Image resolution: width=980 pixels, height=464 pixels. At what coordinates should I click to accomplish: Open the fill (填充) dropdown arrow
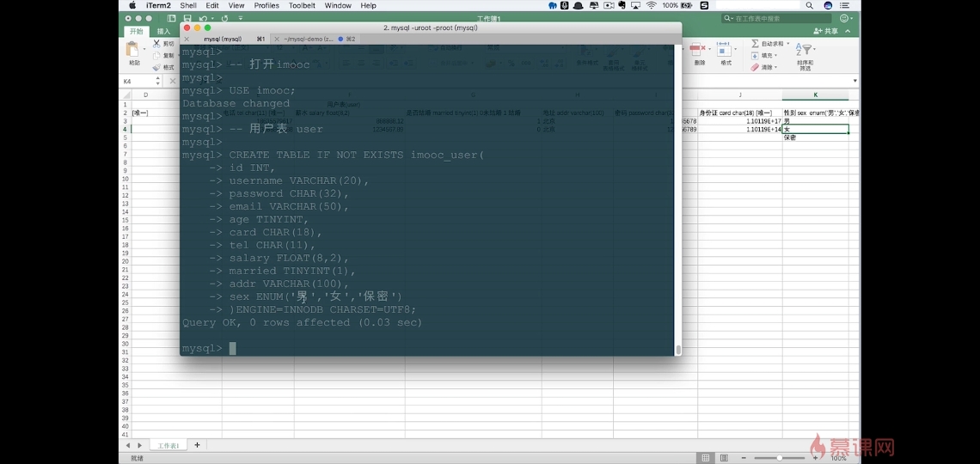point(775,56)
